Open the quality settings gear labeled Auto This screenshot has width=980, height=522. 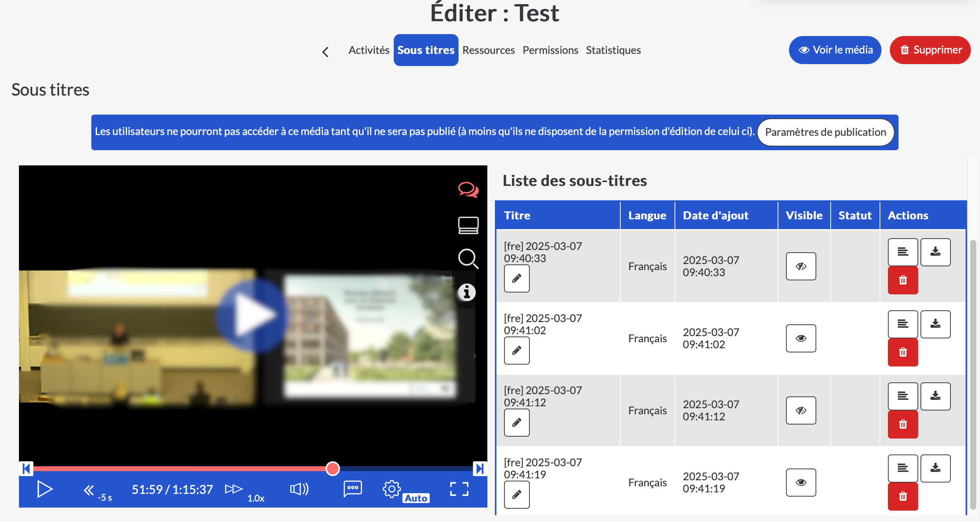point(392,489)
